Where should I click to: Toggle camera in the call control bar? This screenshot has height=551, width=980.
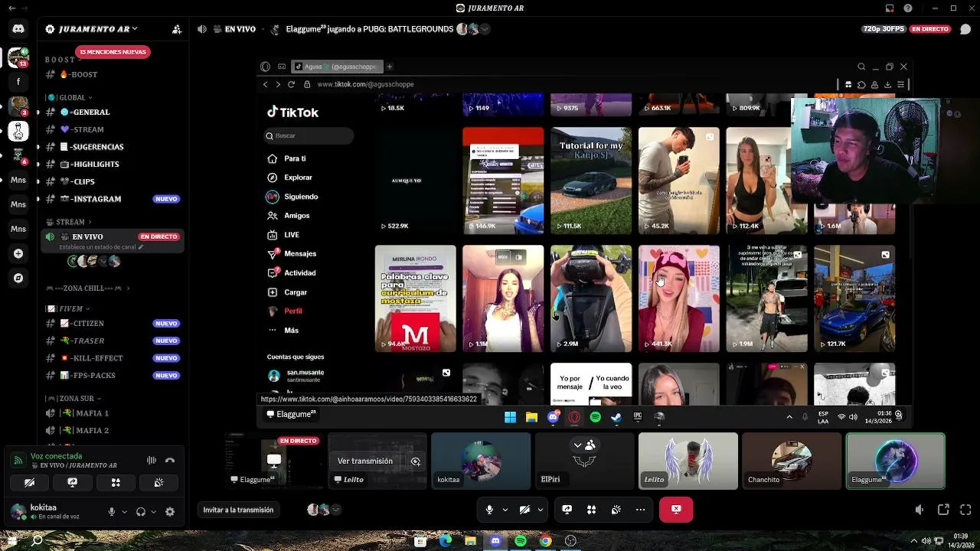click(524, 510)
